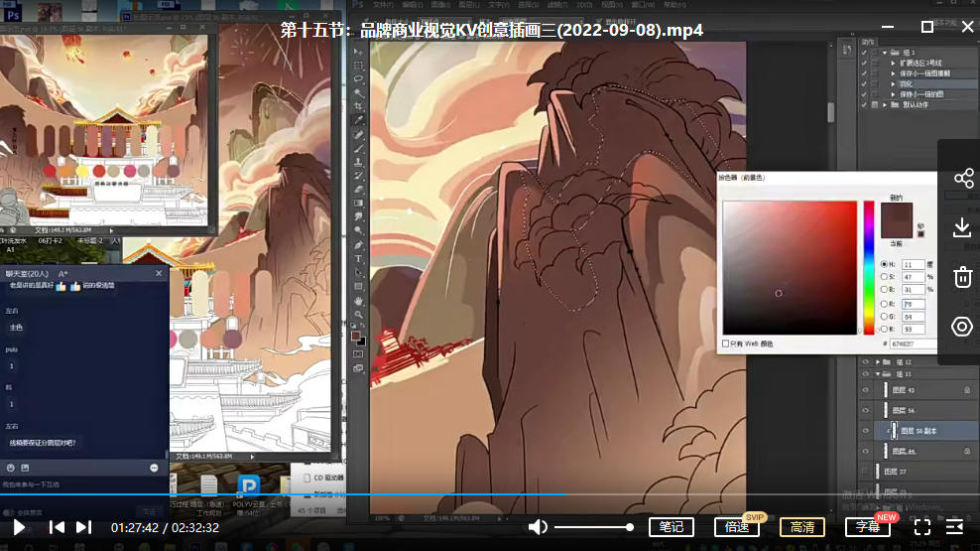Skip to the previous video
980x551 pixels.
click(x=58, y=527)
